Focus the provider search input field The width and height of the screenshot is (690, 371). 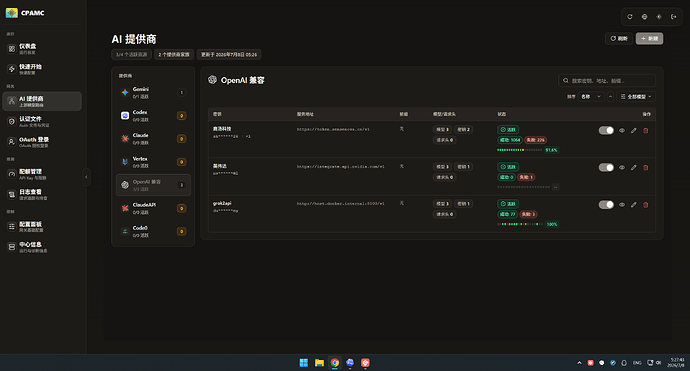pos(607,81)
